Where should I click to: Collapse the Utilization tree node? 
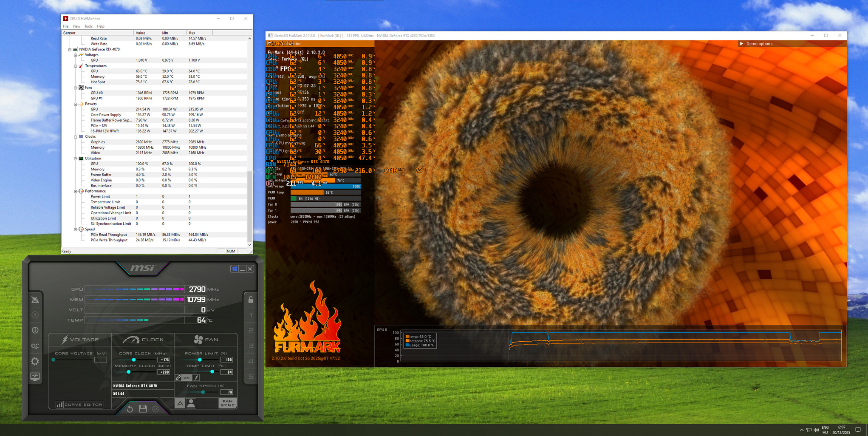click(76, 159)
